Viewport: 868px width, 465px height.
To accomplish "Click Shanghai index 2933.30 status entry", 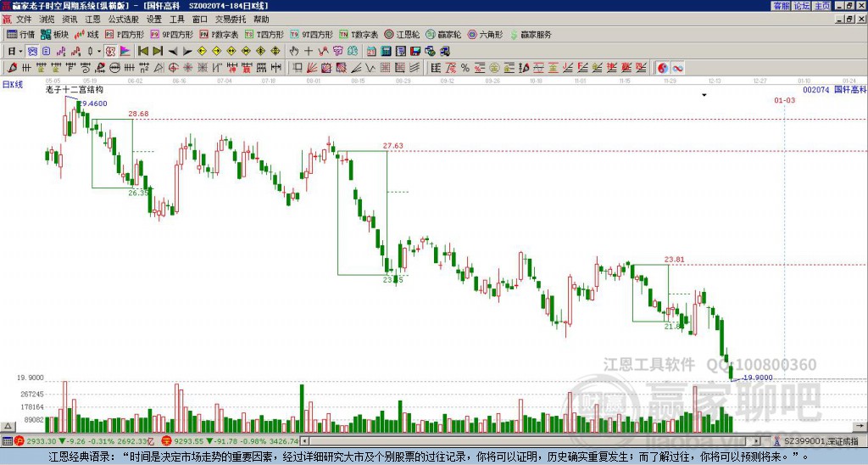I will [x=86, y=441].
